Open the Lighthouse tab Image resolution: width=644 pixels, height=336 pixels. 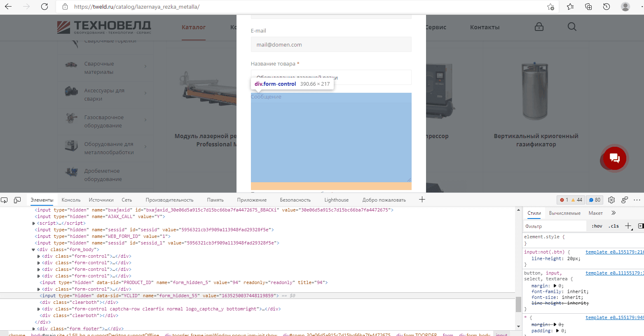pyautogui.click(x=336, y=200)
